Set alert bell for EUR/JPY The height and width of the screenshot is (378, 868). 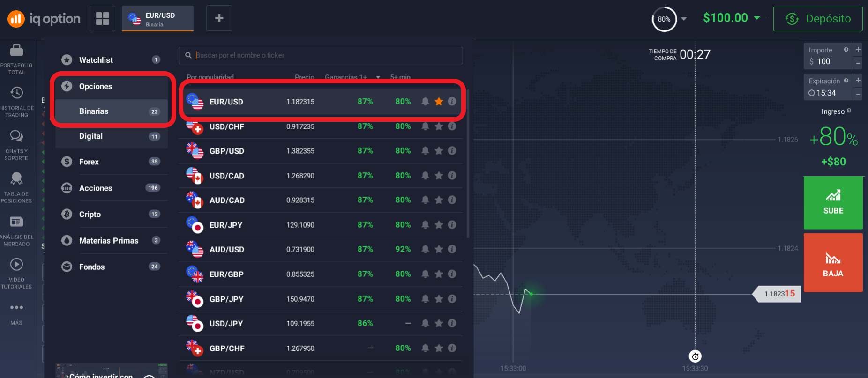[425, 225]
